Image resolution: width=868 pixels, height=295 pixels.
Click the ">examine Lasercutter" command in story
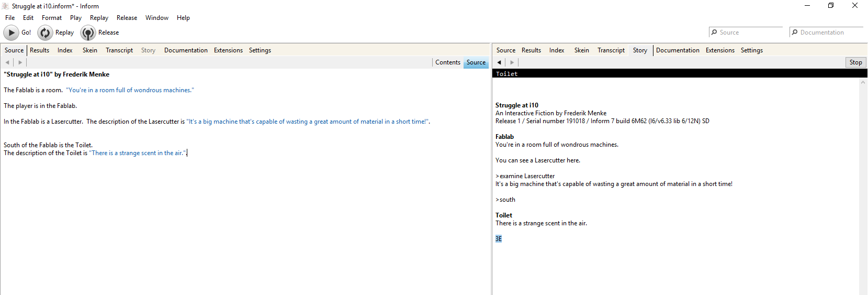[x=525, y=176]
